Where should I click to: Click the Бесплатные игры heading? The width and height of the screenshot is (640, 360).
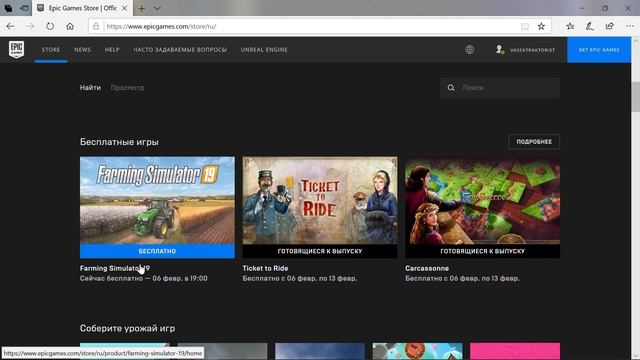coord(119,142)
